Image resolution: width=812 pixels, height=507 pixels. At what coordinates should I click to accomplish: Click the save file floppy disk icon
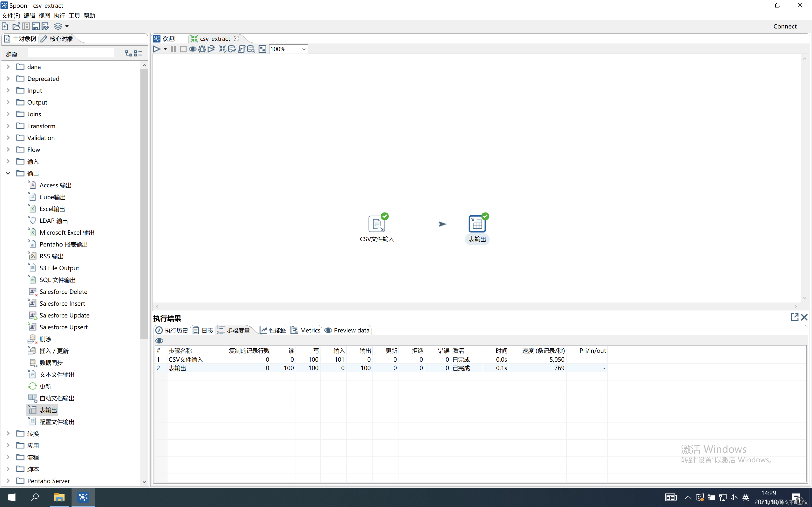[36, 26]
